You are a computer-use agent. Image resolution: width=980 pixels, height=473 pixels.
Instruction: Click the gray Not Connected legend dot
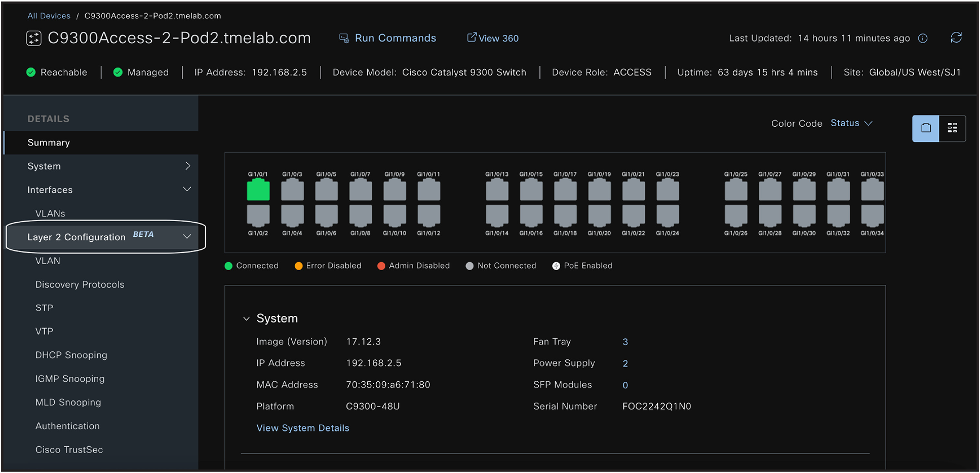pos(469,266)
